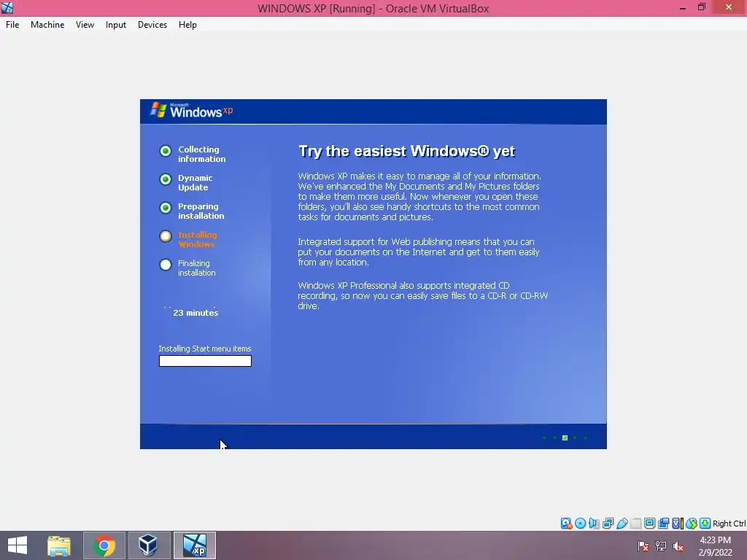747x560 pixels.
Task: Open the Devices menu
Action: point(152,25)
